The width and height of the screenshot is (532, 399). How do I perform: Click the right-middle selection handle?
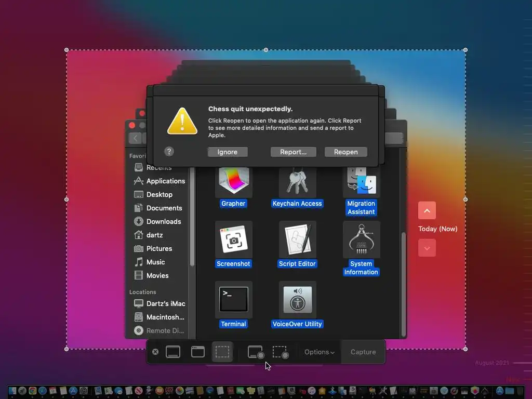pos(465,199)
